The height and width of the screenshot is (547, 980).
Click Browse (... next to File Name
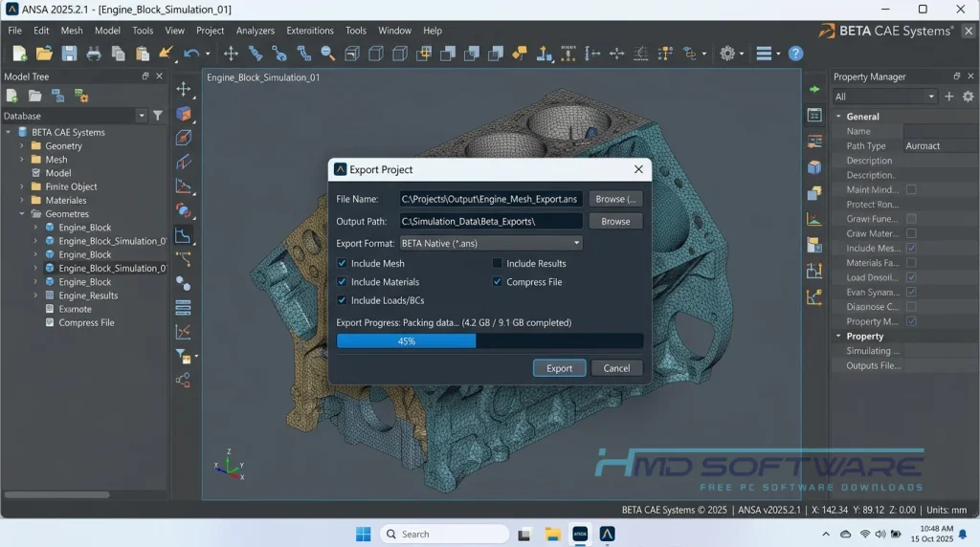coord(615,199)
